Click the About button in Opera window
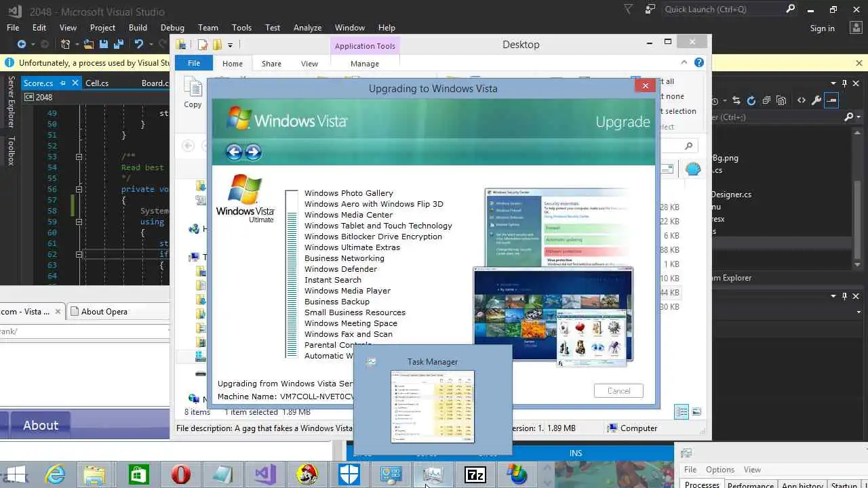 point(41,425)
